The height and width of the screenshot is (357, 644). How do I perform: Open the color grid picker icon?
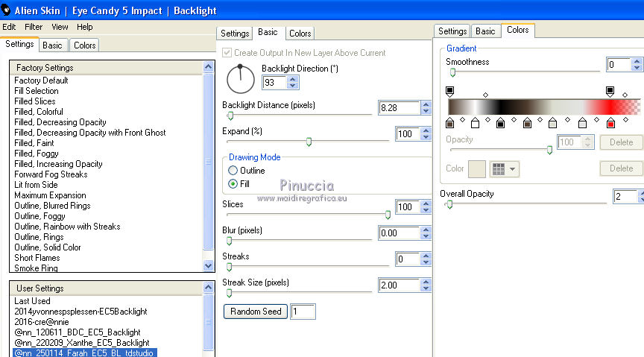(498, 169)
